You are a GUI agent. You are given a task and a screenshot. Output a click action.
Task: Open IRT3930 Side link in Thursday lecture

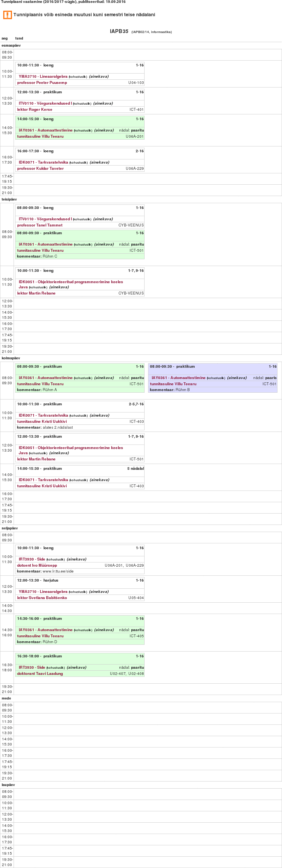pyautogui.click(x=32, y=559)
